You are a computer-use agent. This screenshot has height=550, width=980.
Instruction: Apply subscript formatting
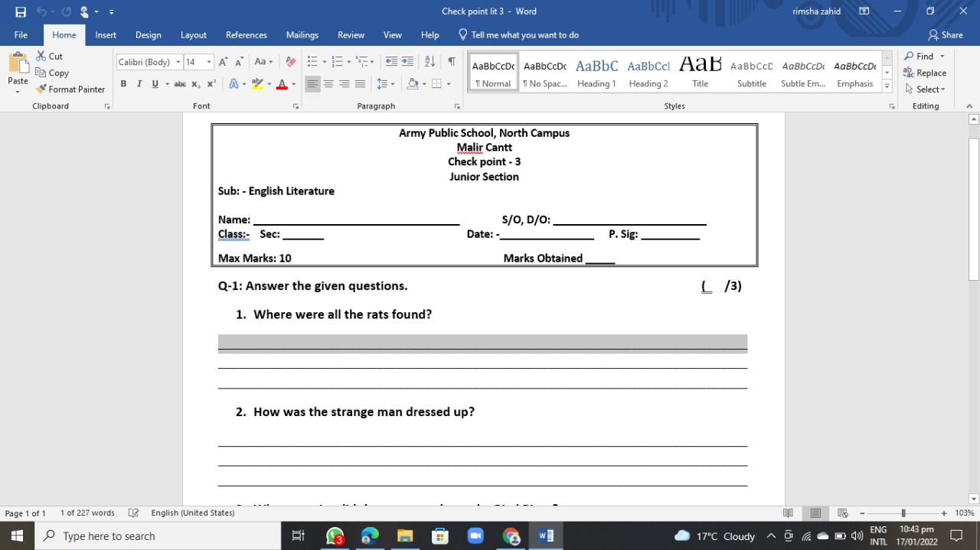196,84
